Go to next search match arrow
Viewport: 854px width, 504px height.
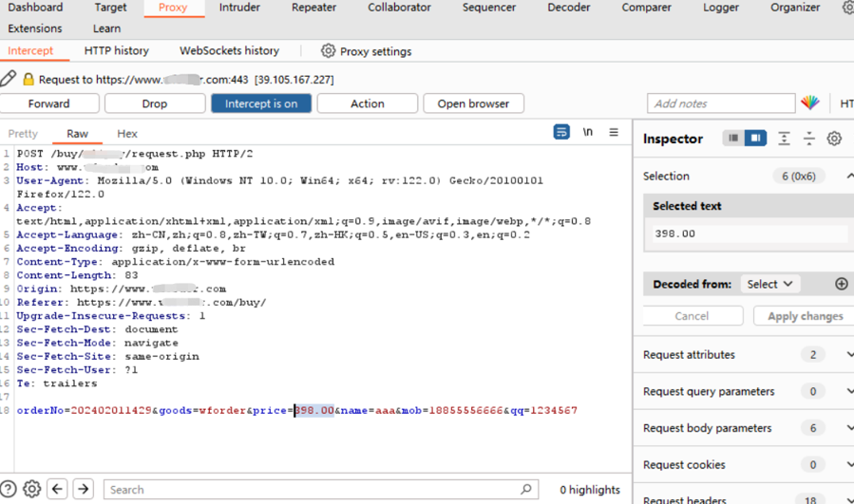point(84,489)
